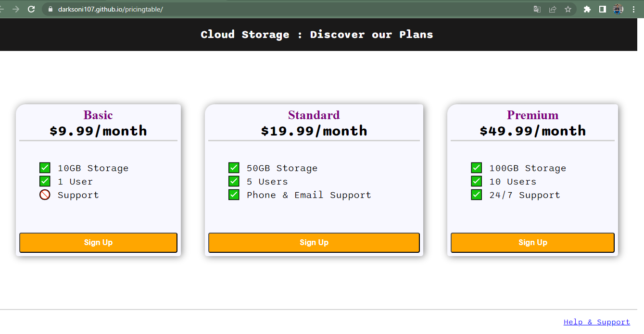Sign up for the Basic plan
Viewport: 644px width, 334px height.
pyautogui.click(x=98, y=243)
